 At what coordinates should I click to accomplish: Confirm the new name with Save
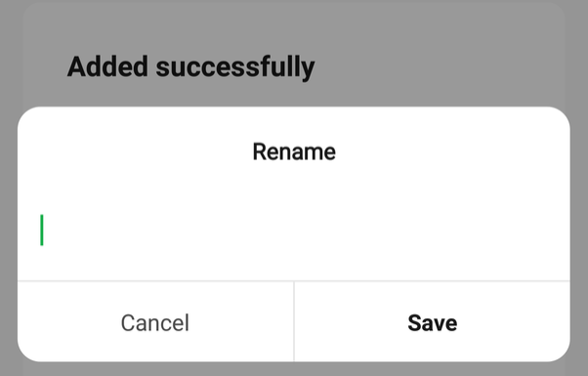432,321
